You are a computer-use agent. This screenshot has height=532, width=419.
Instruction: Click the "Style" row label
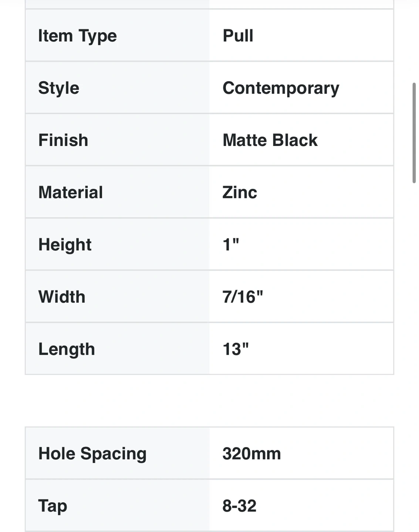tap(59, 88)
